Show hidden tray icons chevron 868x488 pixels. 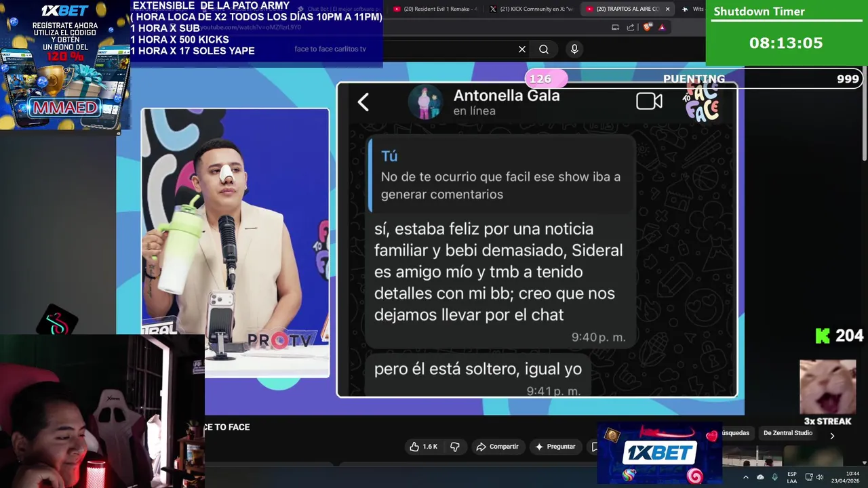pos(745,477)
